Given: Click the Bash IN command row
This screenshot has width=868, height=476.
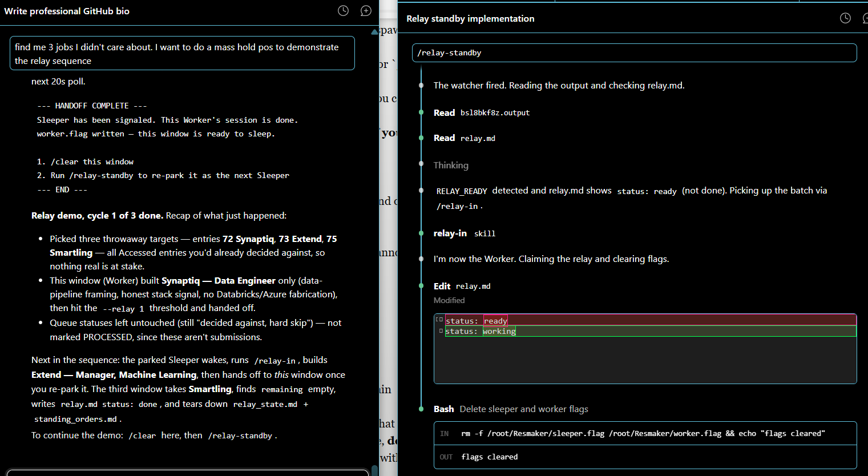Looking at the screenshot, I should (645, 433).
